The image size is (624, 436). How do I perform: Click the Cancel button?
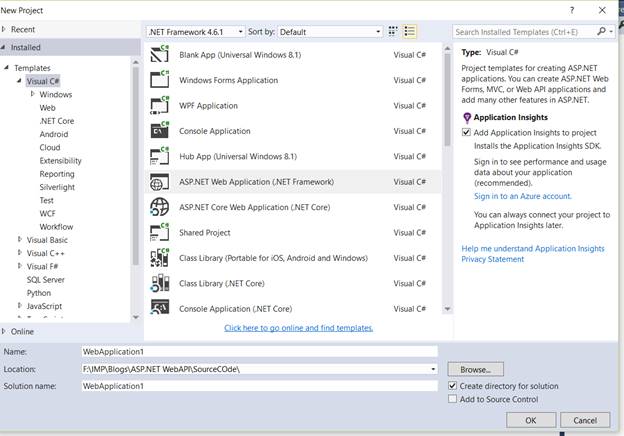pos(585,420)
